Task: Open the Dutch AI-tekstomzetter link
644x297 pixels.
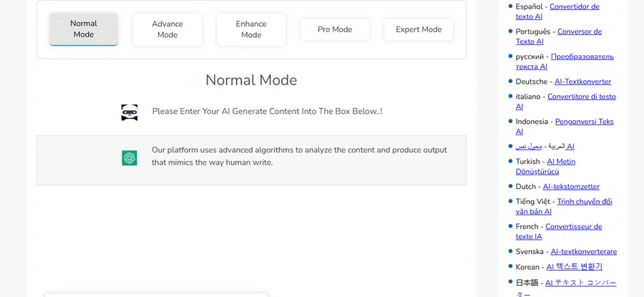Action: tap(571, 187)
